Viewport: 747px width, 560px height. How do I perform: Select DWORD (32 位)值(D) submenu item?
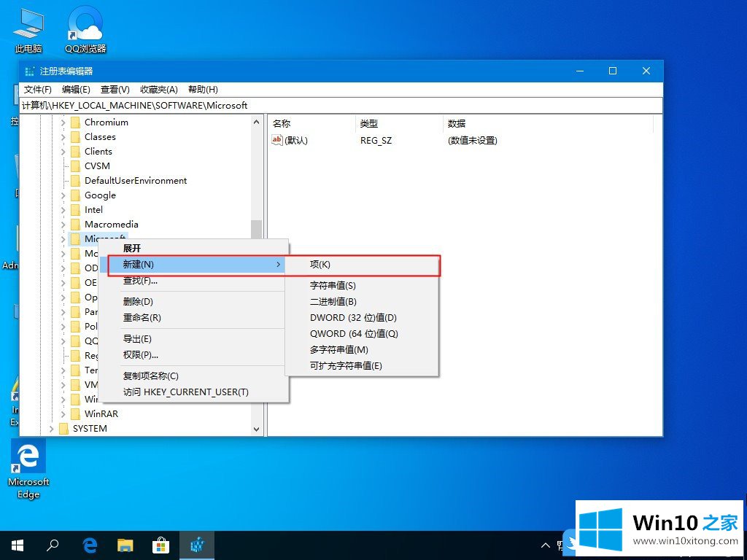point(362,318)
